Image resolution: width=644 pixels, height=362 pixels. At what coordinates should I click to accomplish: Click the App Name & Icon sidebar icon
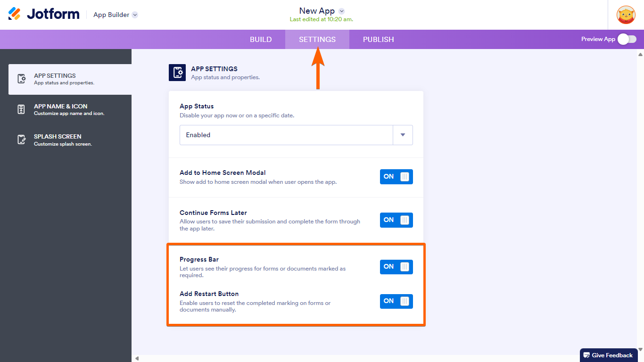(x=21, y=109)
